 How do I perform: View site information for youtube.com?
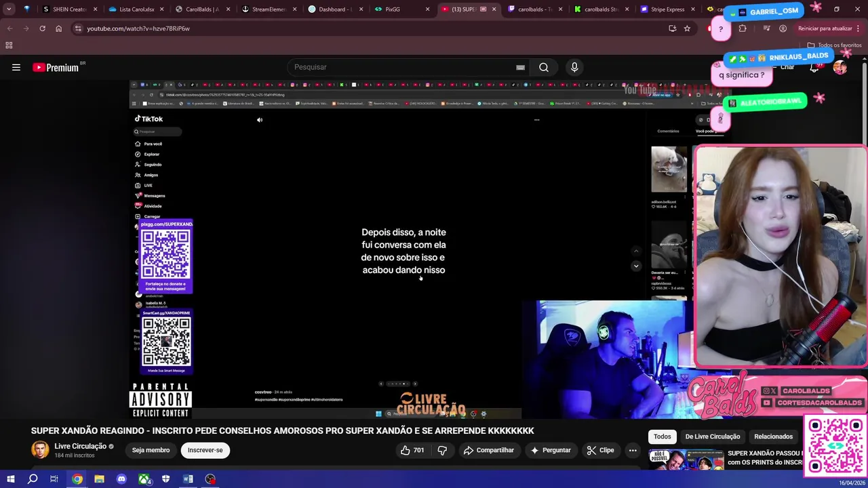[78, 28]
